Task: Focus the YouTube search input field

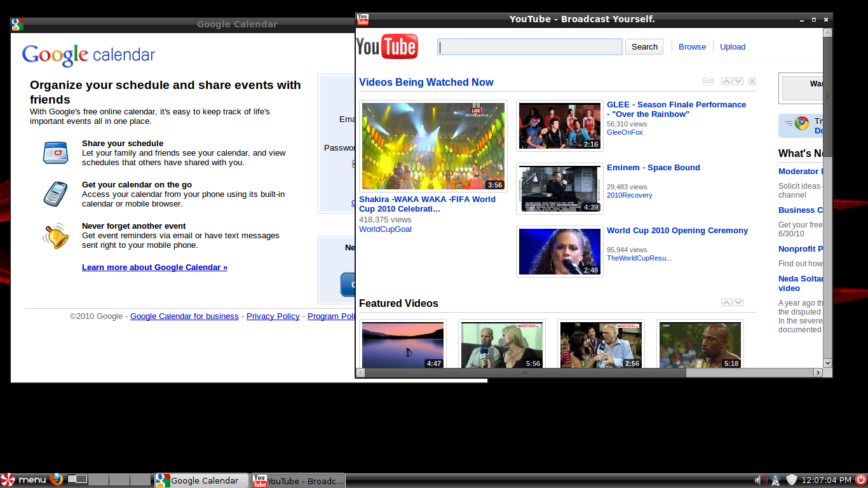Action: pyautogui.click(x=530, y=46)
